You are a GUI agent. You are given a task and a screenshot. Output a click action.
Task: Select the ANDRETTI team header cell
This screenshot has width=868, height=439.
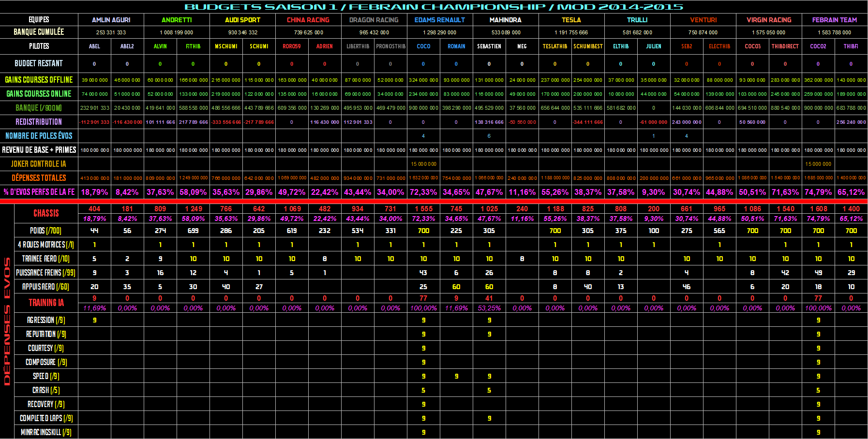tap(177, 20)
